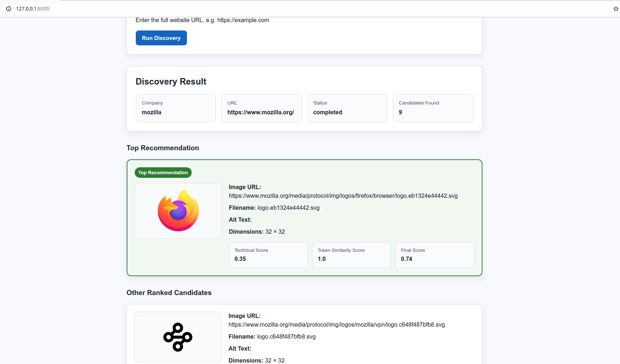Click the Final Score 0.74 box
Viewport: 620px width, 364px height.
(435, 255)
